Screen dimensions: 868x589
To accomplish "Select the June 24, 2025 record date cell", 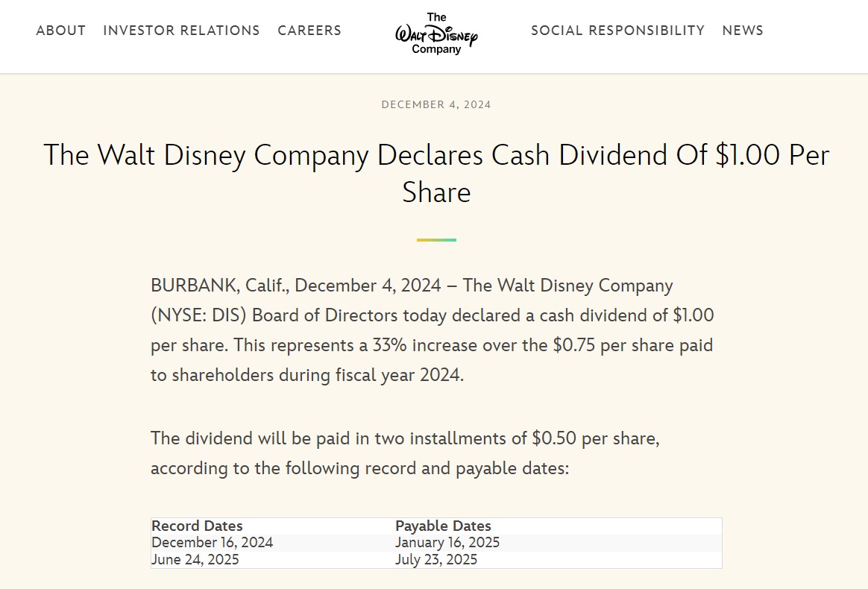I will coord(195,559).
